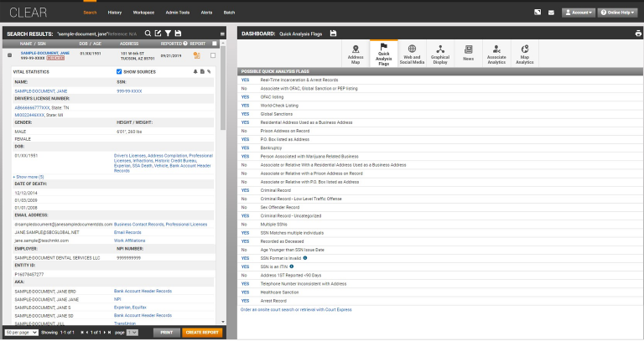644x362 pixels.
Task: Open Associate Analytics view
Action: pos(496,54)
